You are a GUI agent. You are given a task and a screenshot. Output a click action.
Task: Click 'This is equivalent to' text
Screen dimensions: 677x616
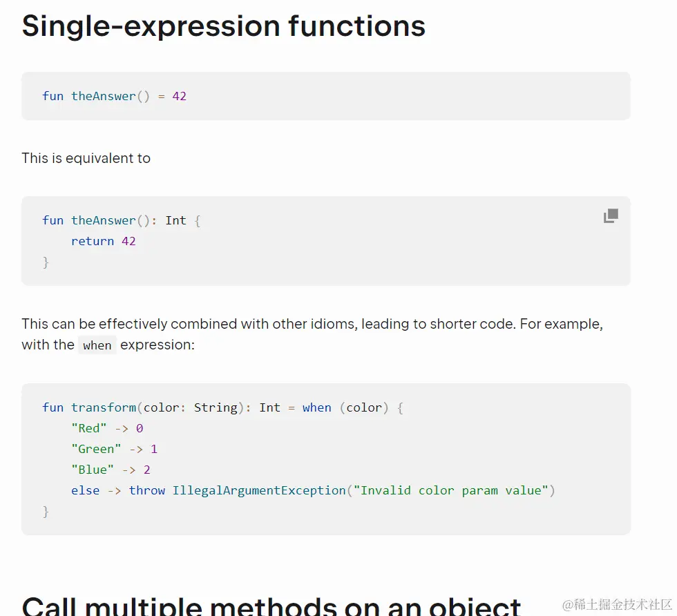[x=86, y=158]
